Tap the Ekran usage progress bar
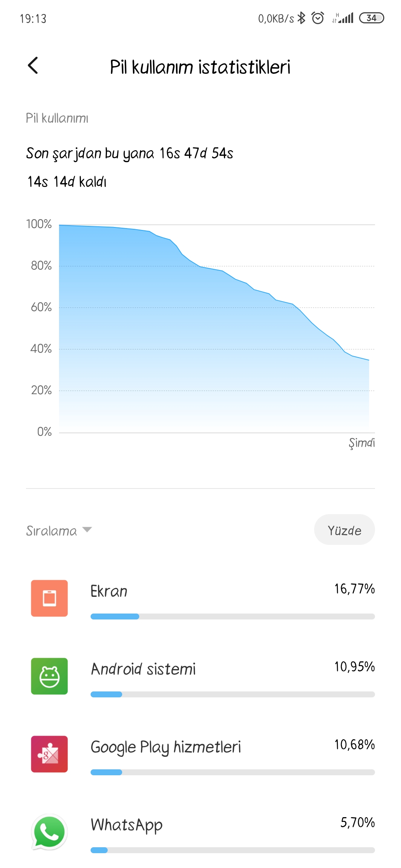Image resolution: width=401 pixels, height=868 pixels. 233,617
